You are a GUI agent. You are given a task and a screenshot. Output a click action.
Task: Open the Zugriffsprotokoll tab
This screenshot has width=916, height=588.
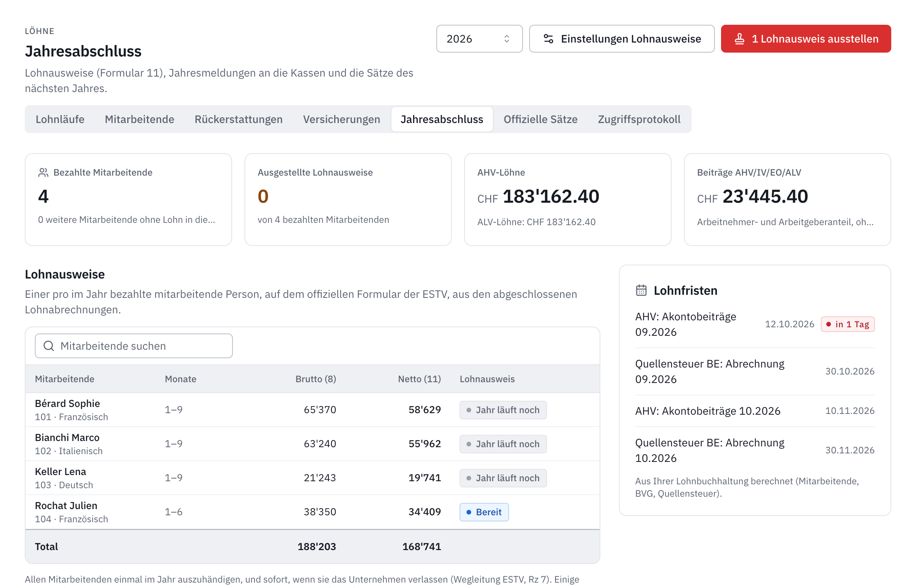pos(639,119)
